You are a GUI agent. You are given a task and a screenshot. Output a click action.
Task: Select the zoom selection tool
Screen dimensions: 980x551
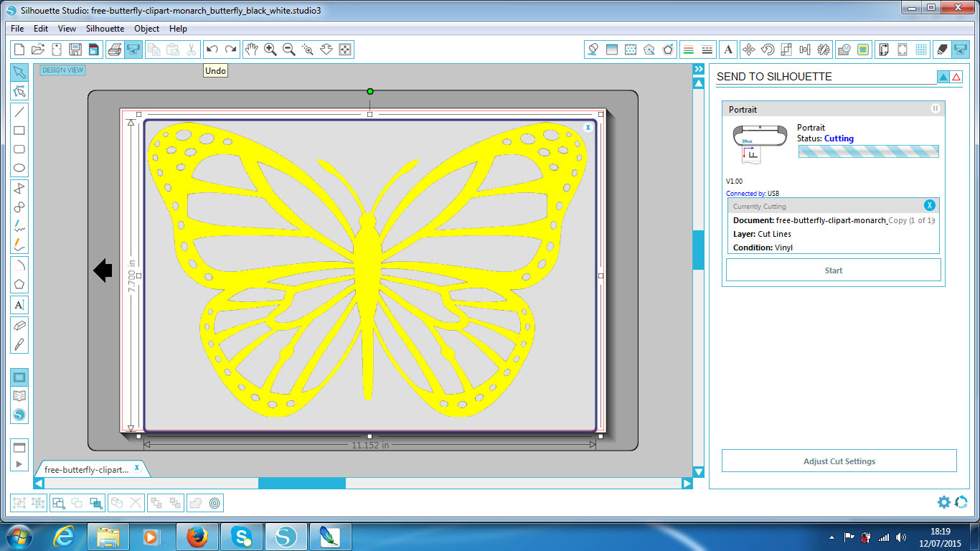coord(308,50)
